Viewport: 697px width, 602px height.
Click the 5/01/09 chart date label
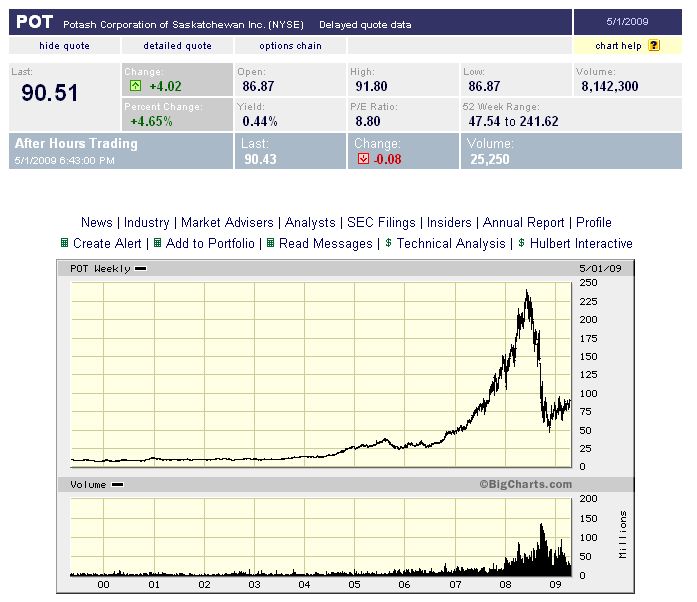click(x=600, y=269)
